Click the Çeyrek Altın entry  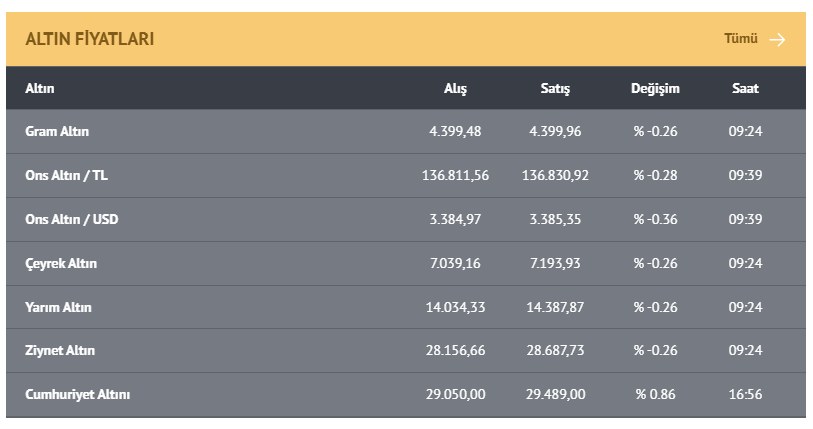(x=61, y=263)
